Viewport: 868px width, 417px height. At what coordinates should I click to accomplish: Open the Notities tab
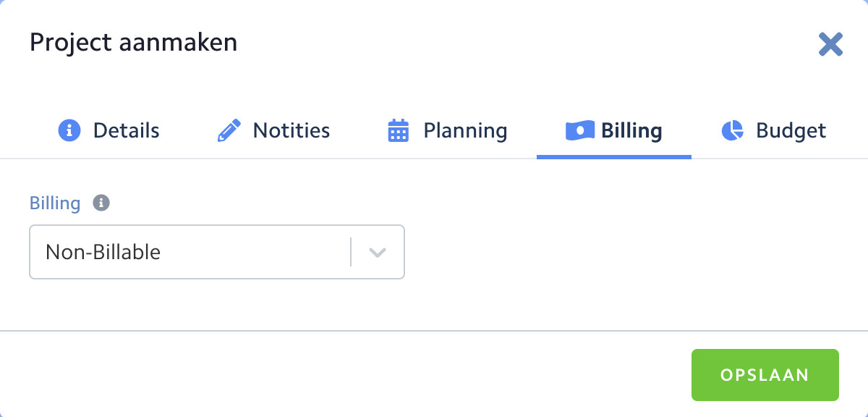click(x=289, y=130)
